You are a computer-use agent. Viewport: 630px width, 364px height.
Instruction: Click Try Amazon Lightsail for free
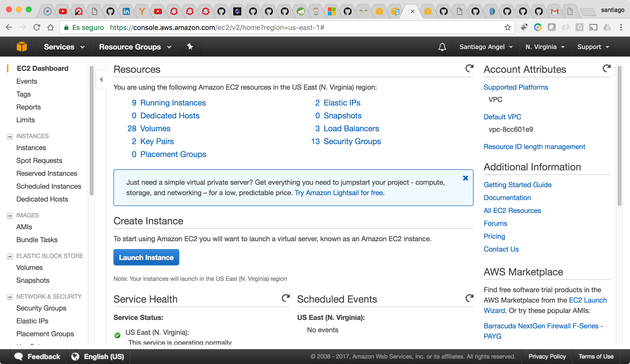pyautogui.click(x=339, y=193)
